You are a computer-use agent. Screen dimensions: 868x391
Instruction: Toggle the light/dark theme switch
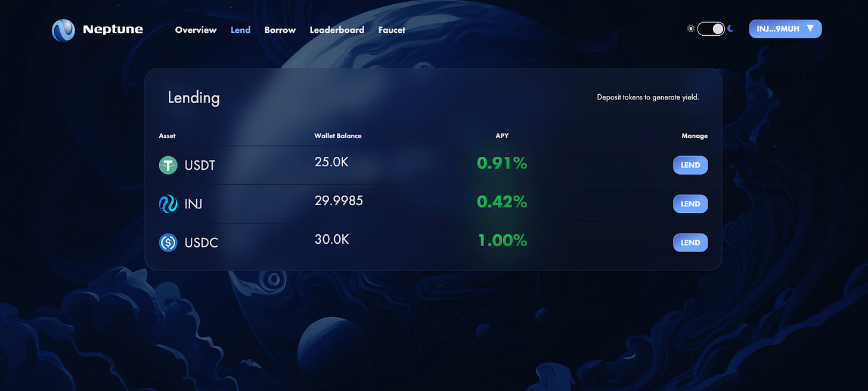pos(711,29)
